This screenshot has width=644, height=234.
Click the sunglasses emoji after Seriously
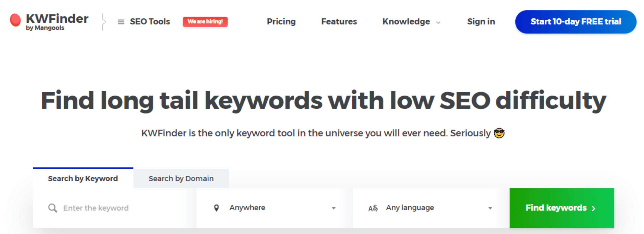499,133
